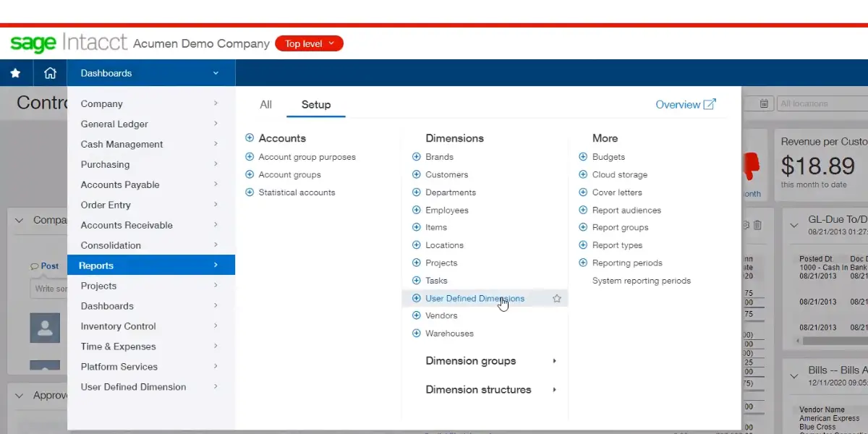Open the Consolidation module menu
This screenshot has height=434, width=868.
[151, 245]
